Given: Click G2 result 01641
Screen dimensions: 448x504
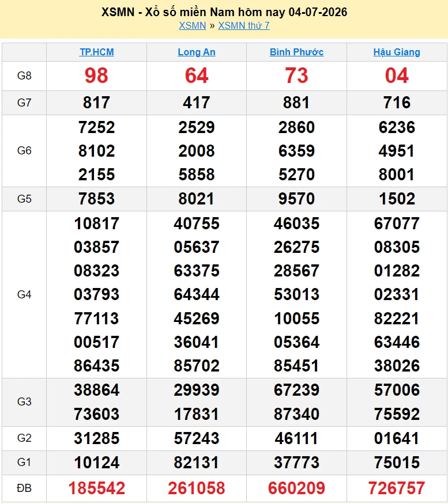Looking at the screenshot, I should [x=397, y=438].
